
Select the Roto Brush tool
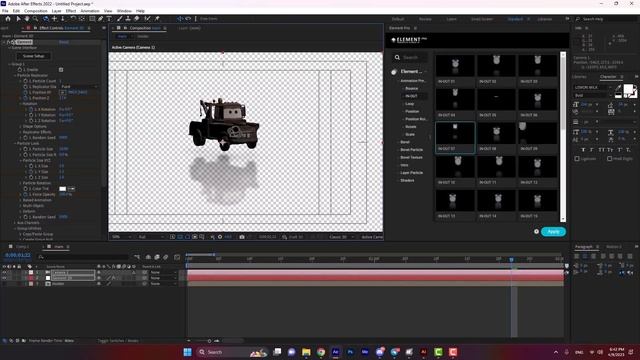pos(147,19)
